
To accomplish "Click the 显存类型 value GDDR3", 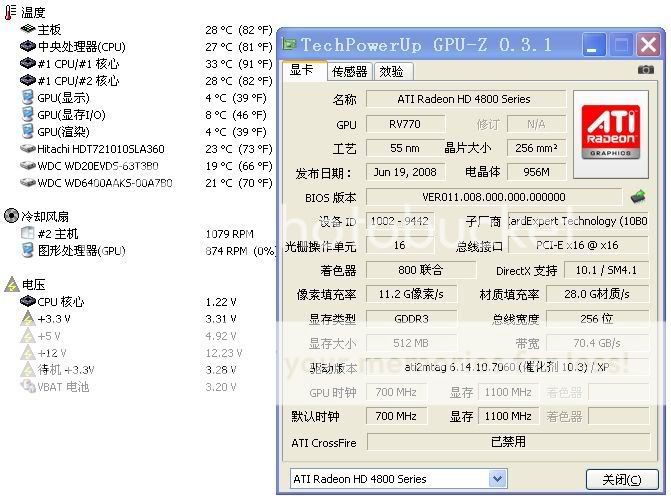I will [x=411, y=319].
